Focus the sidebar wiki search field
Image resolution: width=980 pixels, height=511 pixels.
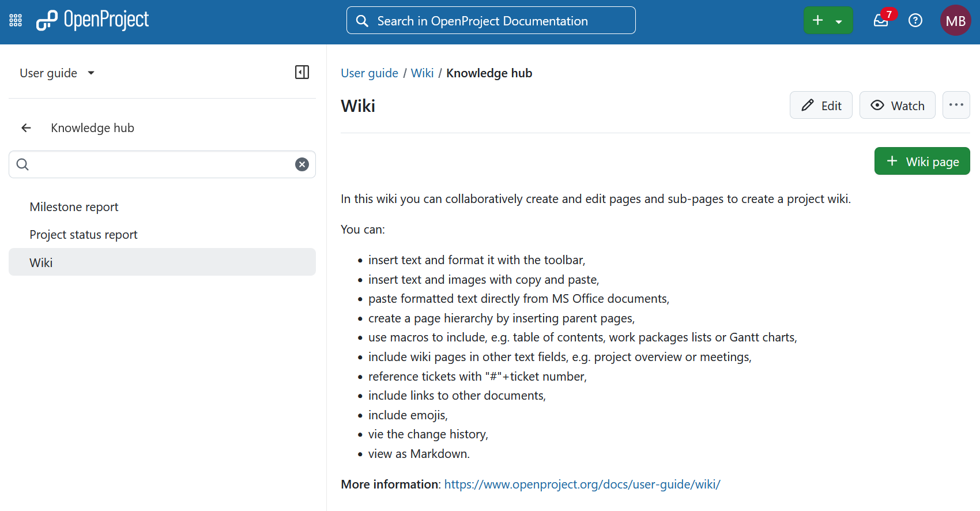(x=162, y=164)
